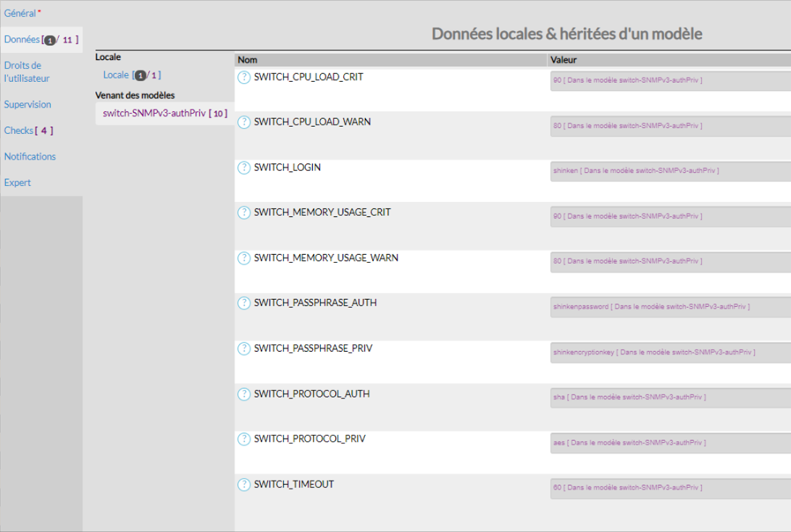Switch to the Supervision tab

point(28,105)
